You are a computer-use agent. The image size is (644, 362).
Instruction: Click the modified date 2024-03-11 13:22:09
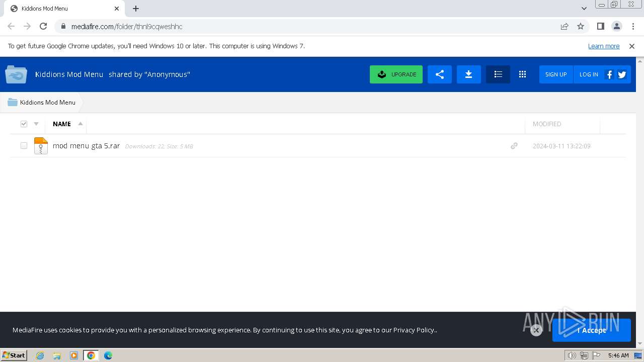pos(561,146)
